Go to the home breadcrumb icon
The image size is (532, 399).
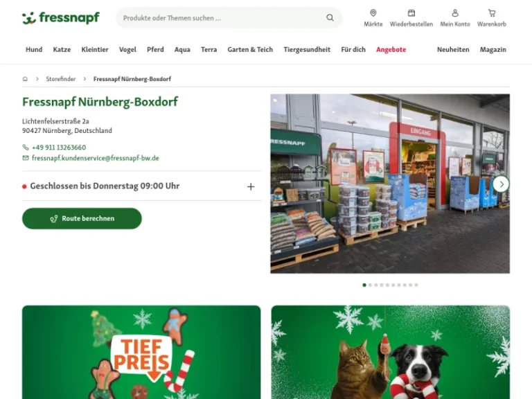pos(25,79)
